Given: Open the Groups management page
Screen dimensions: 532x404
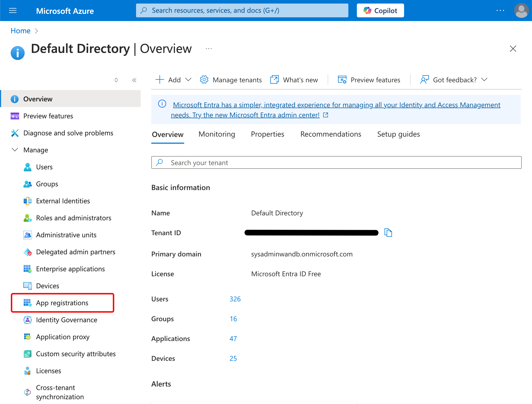Looking at the screenshot, I should pos(47,184).
